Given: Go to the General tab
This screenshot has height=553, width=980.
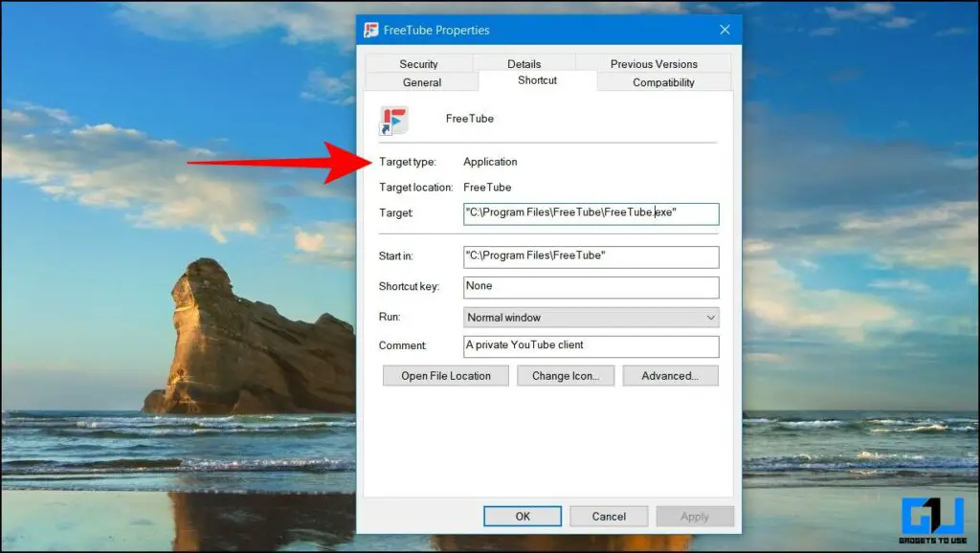Looking at the screenshot, I should pyautogui.click(x=422, y=82).
